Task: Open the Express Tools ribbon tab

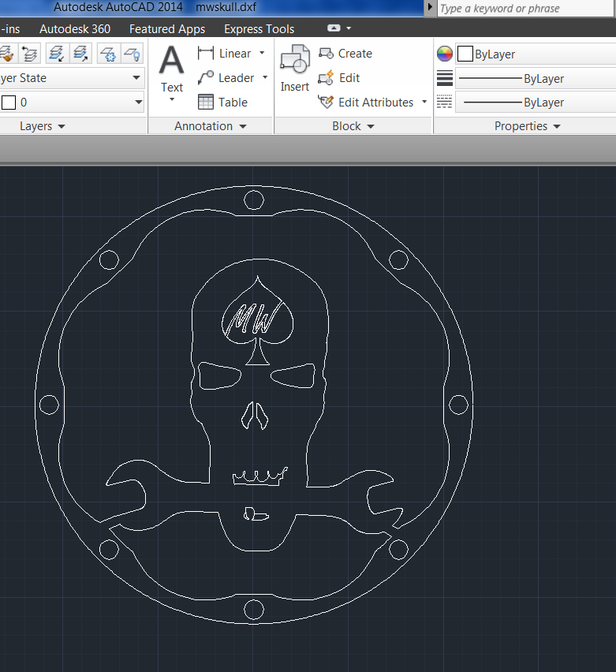Action: click(x=259, y=29)
